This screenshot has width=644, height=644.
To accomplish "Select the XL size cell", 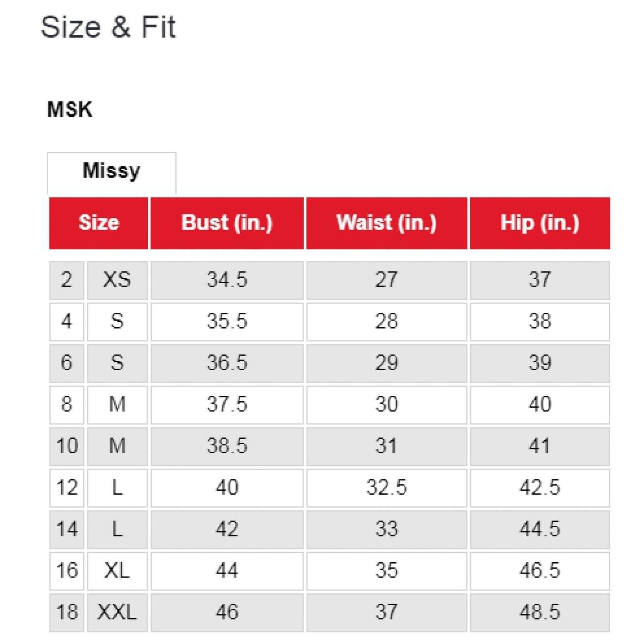I will [117, 571].
